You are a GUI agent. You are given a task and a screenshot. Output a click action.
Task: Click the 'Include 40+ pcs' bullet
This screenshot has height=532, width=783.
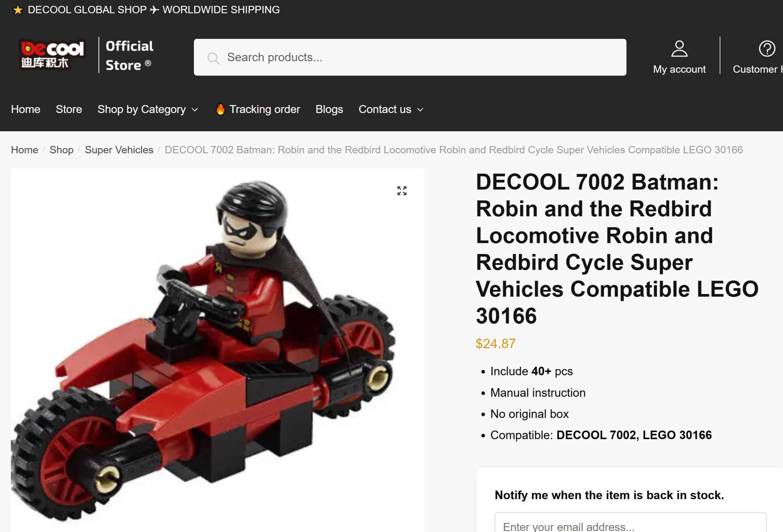(531, 371)
